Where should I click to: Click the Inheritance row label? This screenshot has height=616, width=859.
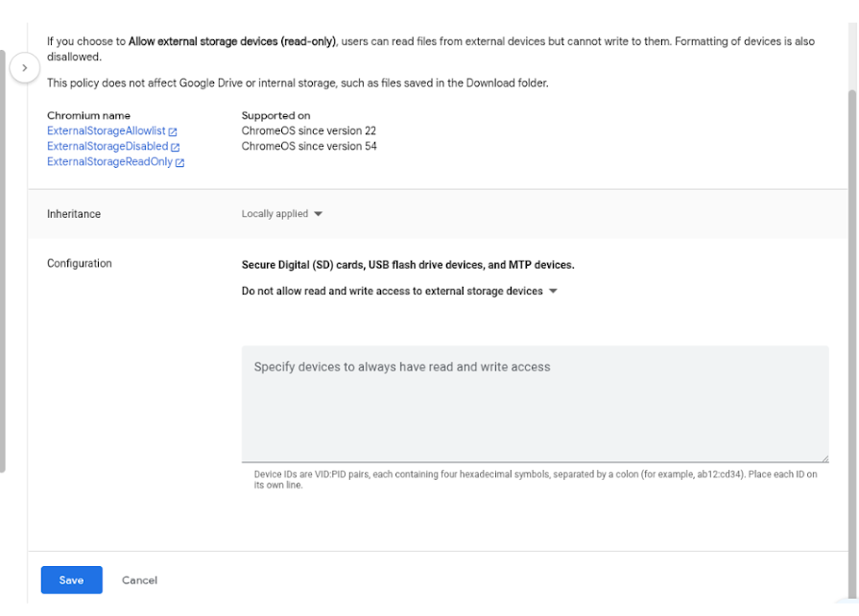(74, 214)
